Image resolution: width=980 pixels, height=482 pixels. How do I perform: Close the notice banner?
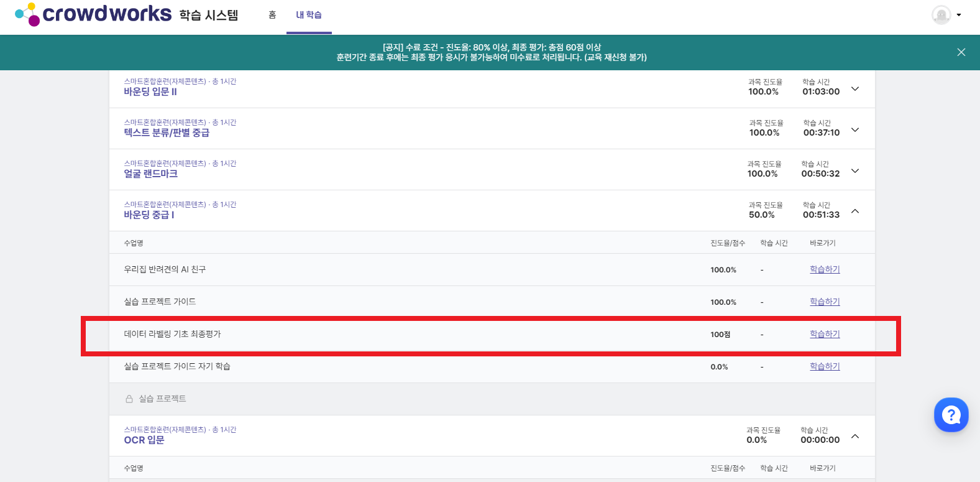click(x=961, y=52)
